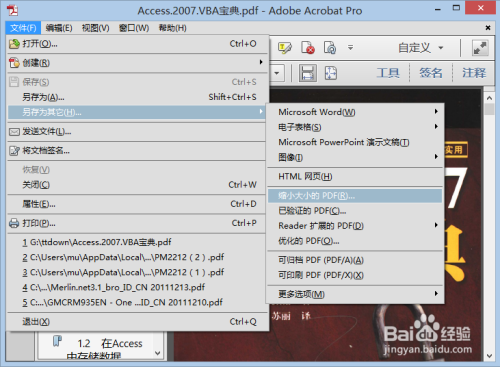This screenshot has height=367, width=500.
Task: Open recent file GMCRM935EN - One ...ID_CN 20111210.pdf
Action: [x=138, y=302]
